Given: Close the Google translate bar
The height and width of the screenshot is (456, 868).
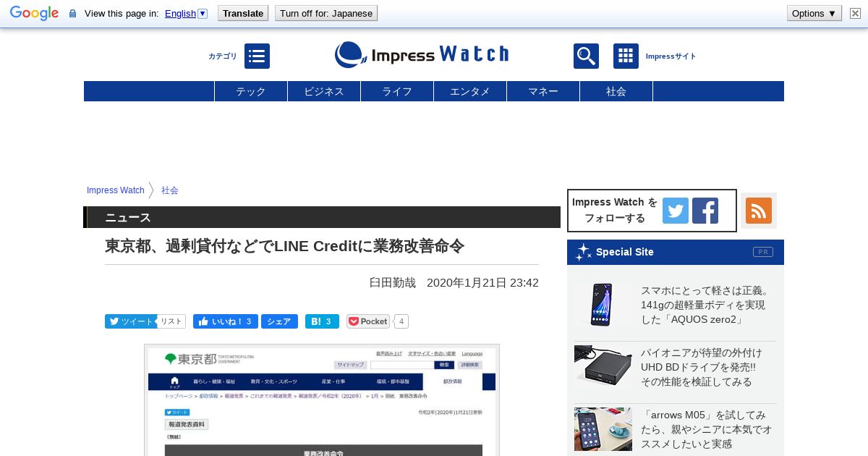Looking at the screenshot, I should 855,13.
